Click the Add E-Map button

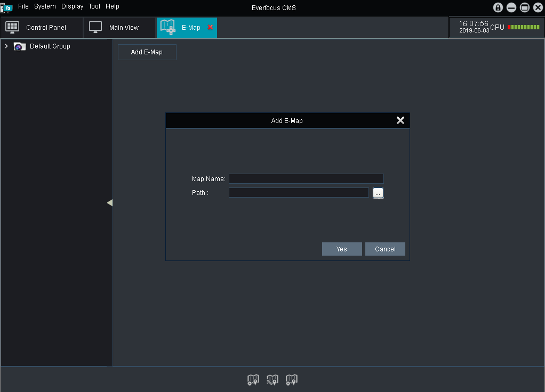point(147,52)
